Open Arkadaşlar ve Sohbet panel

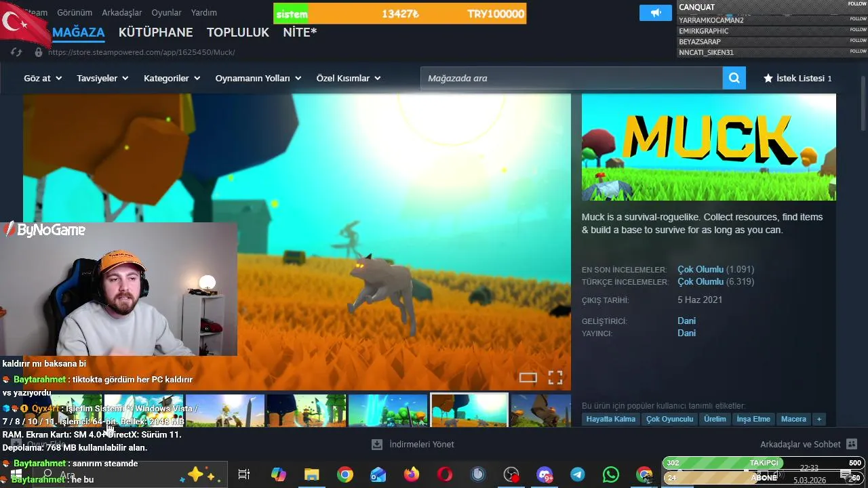(800, 445)
